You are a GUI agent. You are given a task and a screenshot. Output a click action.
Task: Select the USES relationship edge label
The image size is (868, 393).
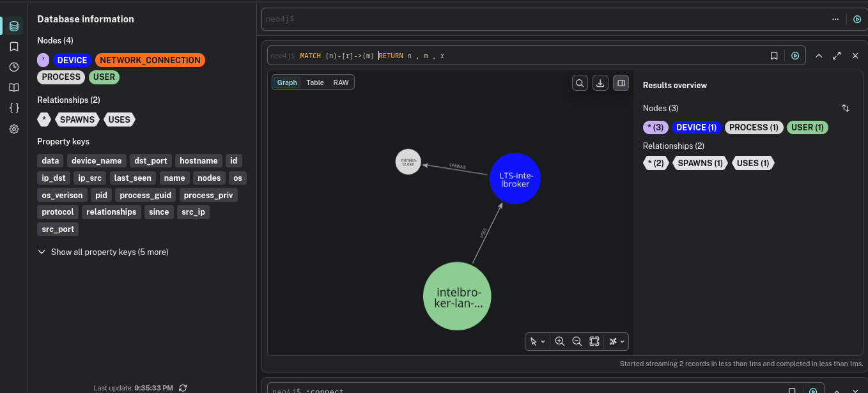click(x=484, y=233)
